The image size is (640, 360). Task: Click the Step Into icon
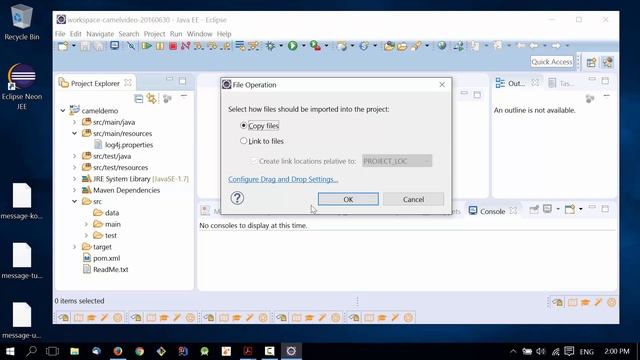(199, 46)
